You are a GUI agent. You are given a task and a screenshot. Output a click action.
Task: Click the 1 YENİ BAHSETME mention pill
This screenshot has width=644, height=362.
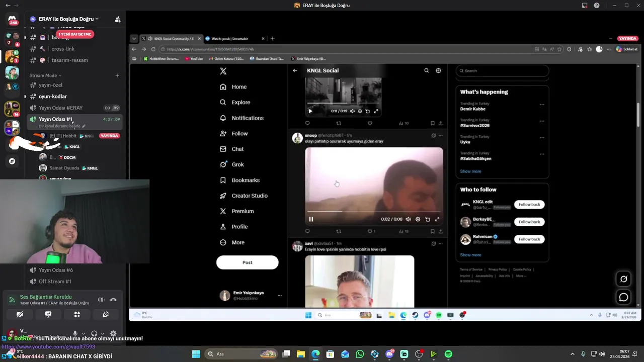[75, 34]
